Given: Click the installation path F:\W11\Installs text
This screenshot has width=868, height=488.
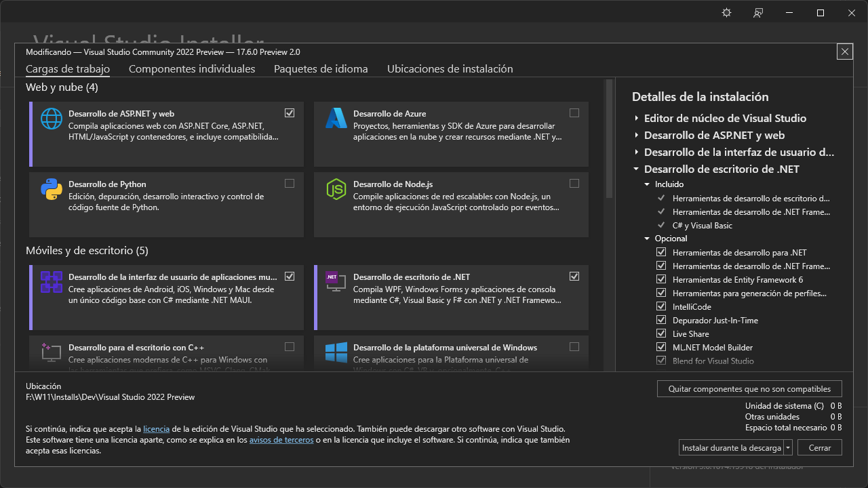Looking at the screenshot, I should 110,397.
